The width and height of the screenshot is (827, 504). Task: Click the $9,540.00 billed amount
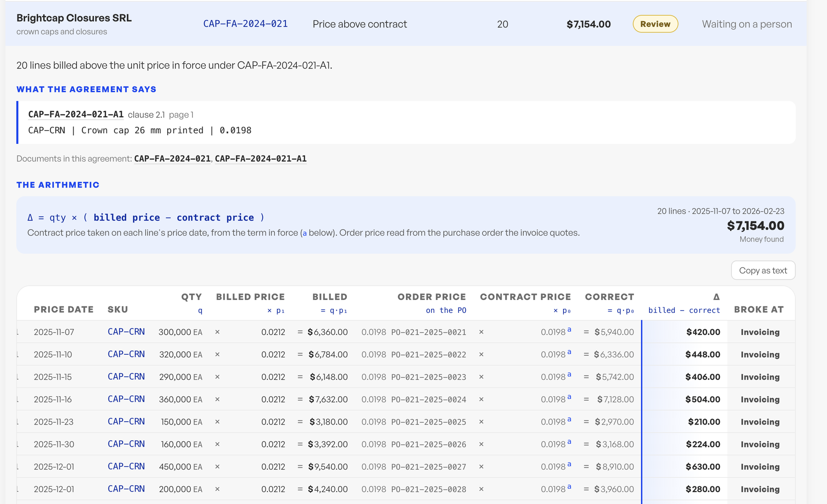click(x=328, y=467)
